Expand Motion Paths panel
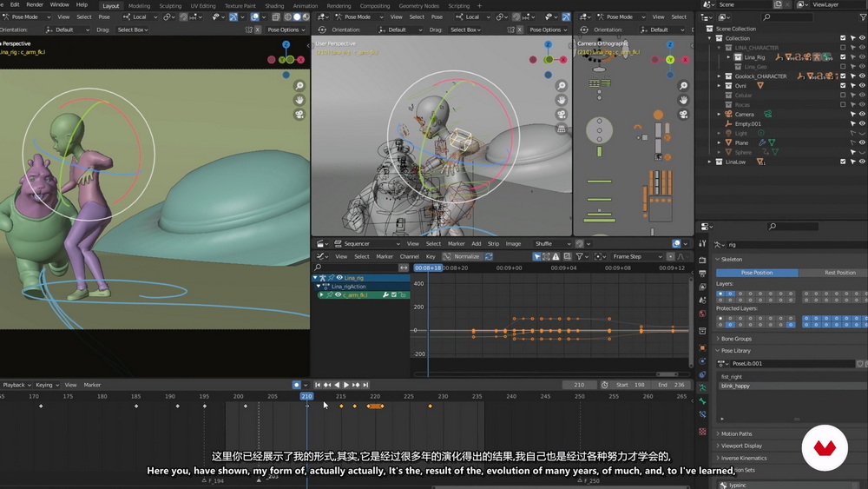 coord(736,434)
